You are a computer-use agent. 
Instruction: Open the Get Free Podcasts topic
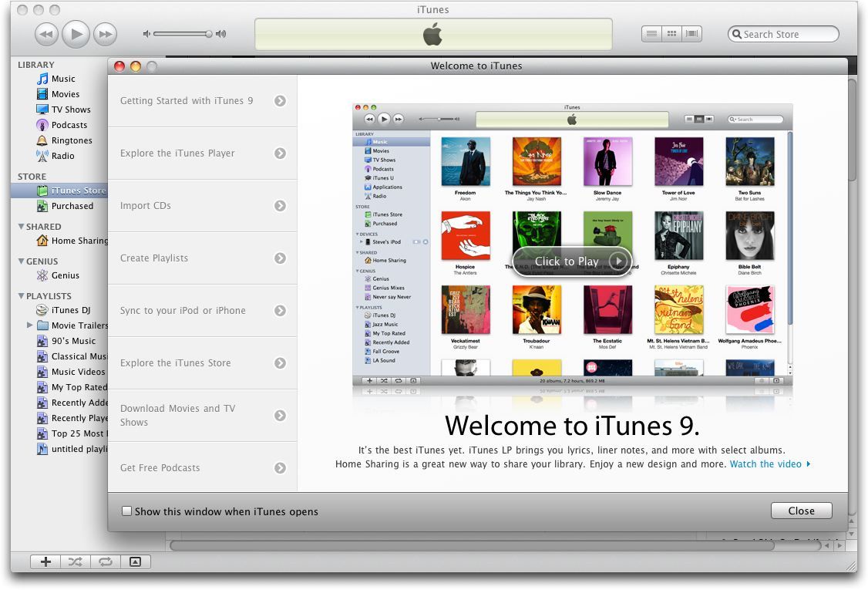[203, 467]
